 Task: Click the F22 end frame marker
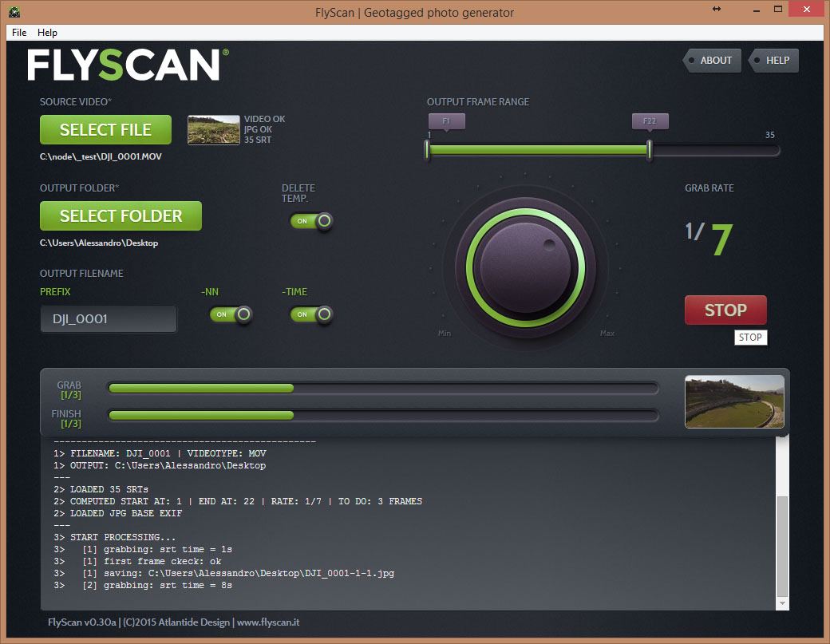pyautogui.click(x=650, y=122)
